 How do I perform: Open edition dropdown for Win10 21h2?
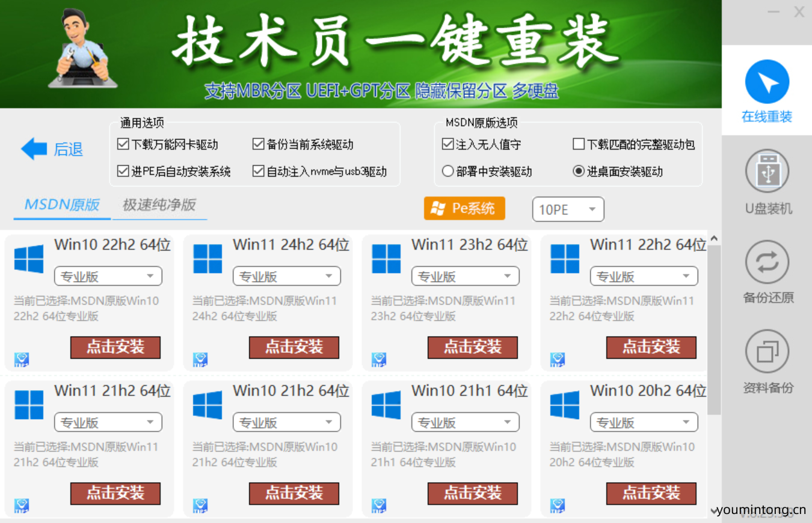287,423
